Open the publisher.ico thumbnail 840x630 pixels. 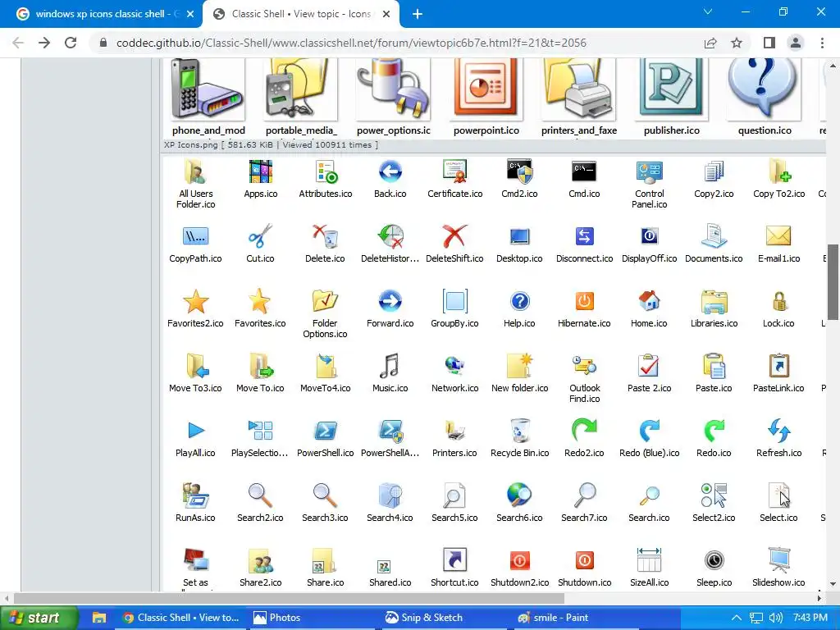(x=672, y=89)
